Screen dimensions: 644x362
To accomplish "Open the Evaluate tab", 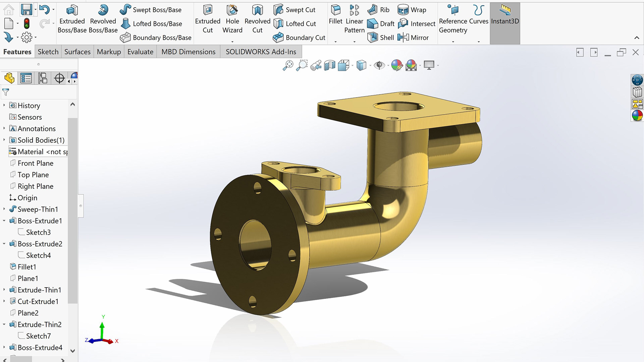I will [140, 52].
